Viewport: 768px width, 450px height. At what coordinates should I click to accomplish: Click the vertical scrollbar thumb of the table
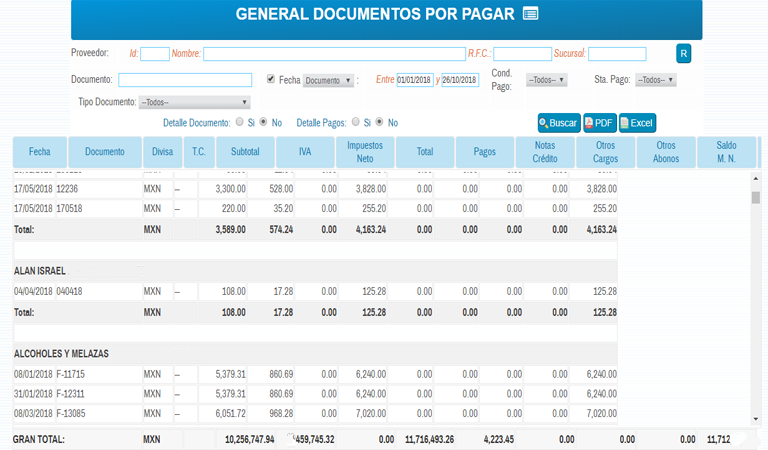755,197
